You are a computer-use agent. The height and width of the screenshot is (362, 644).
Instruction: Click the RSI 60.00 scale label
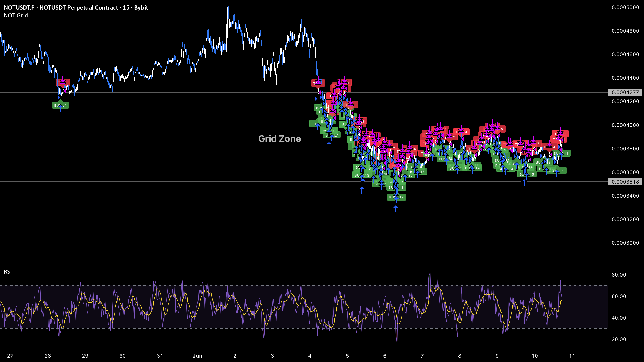pos(619,297)
